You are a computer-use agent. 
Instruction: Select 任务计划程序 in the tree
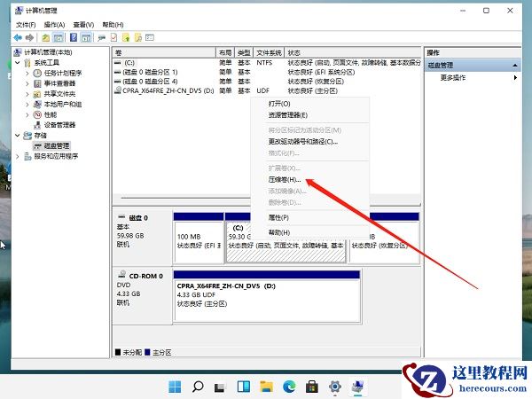coord(63,73)
